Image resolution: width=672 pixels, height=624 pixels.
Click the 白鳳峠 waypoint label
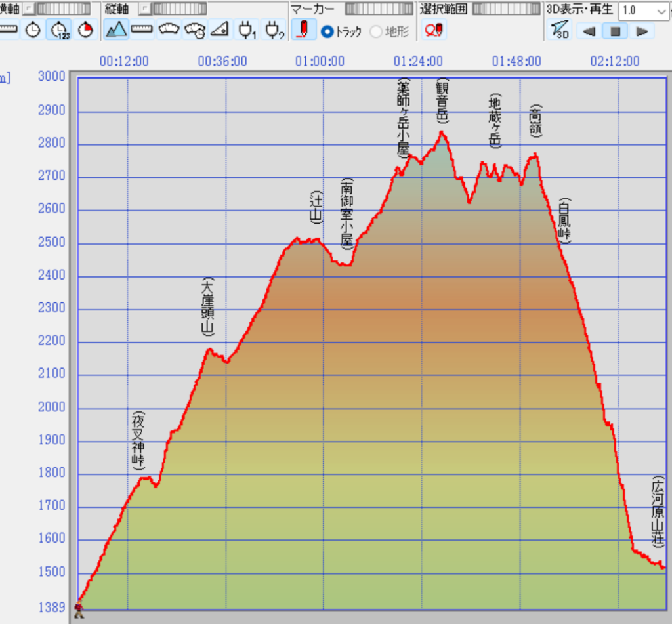coord(564,220)
